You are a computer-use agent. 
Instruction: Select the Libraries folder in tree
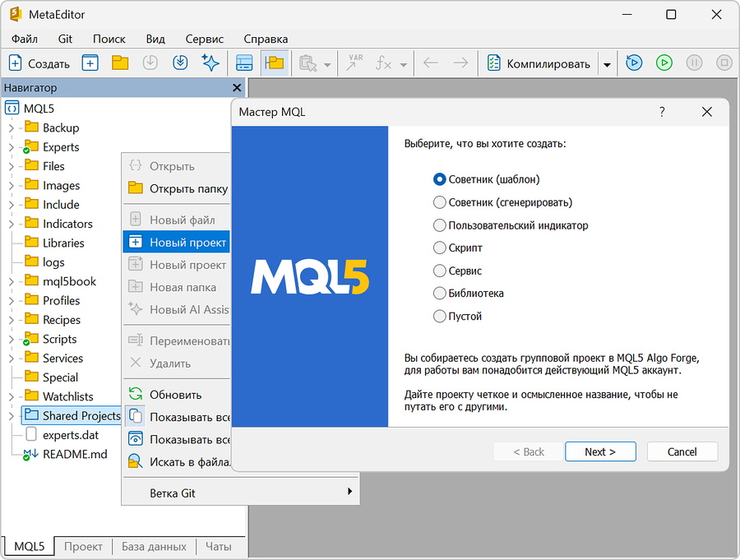point(54,243)
